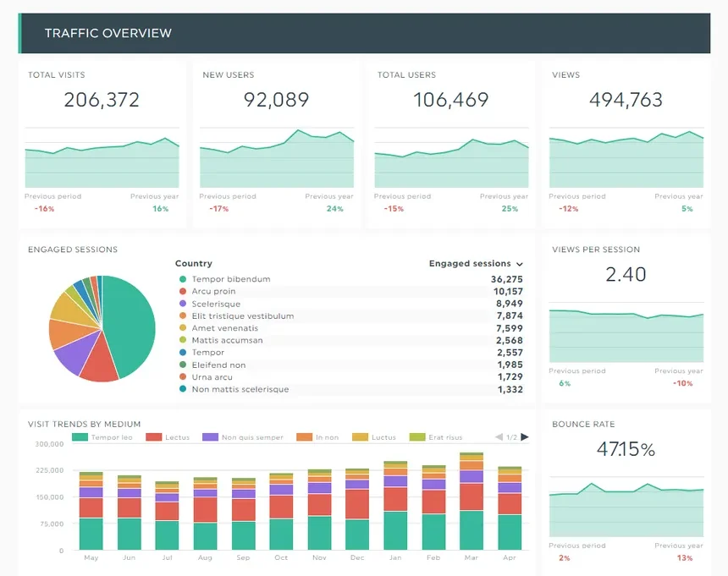
Task: Go to previous legend page arrow
Action: click(x=499, y=437)
